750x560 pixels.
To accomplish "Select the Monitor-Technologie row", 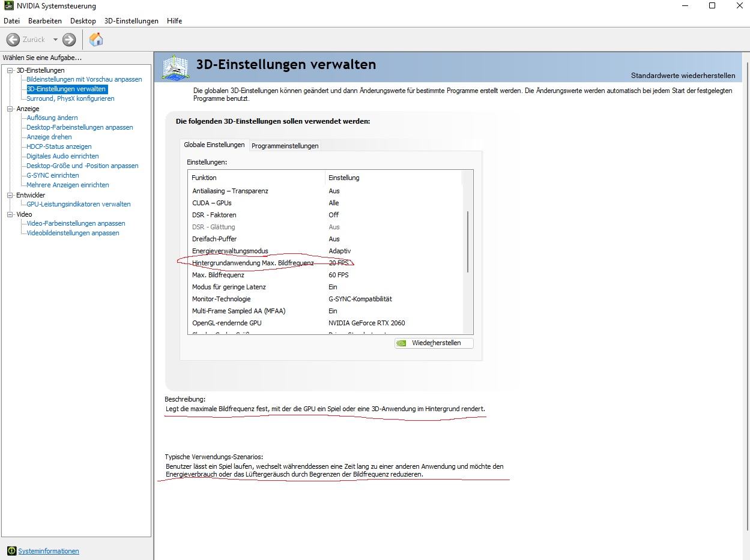I will pos(325,299).
